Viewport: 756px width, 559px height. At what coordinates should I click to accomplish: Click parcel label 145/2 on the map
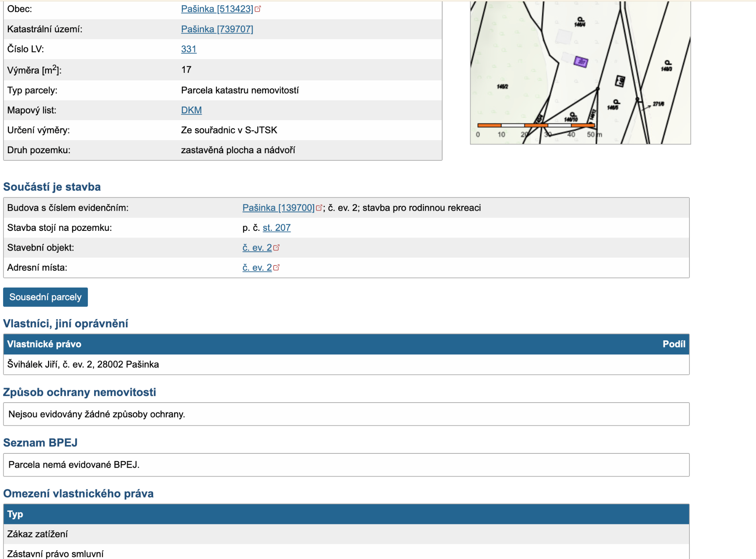(502, 86)
